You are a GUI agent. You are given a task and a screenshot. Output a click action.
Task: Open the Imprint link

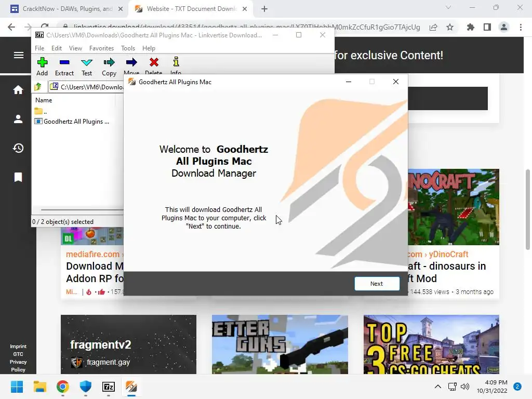click(18, 347)
